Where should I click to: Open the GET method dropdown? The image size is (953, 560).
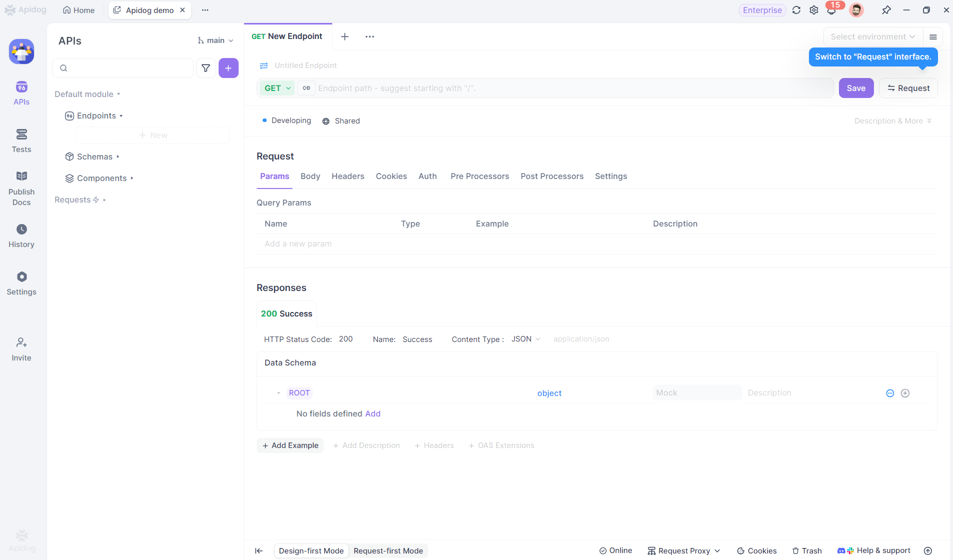(277, 88)
